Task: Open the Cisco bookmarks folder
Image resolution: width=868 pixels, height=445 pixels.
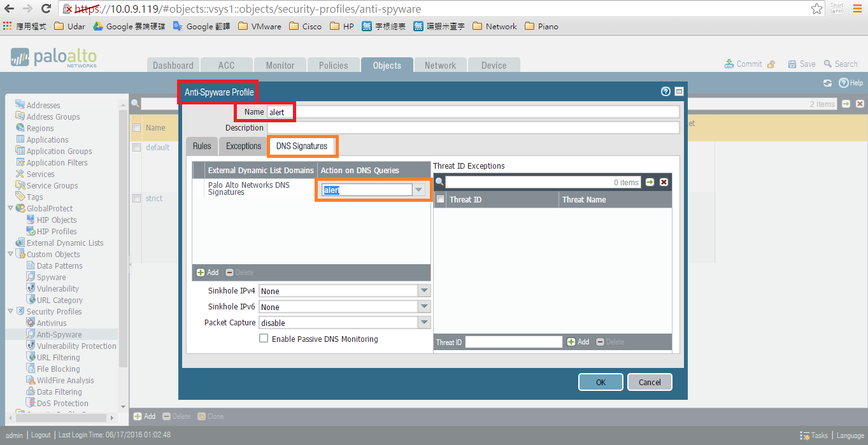Action: tap(305, 27)
